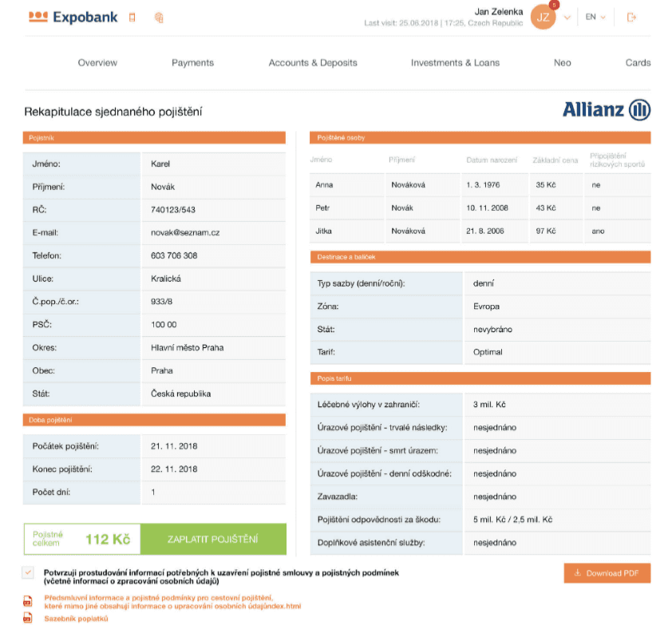
Task: Click the Pojištěné osoby section header
Action: [x=480, y=137]
